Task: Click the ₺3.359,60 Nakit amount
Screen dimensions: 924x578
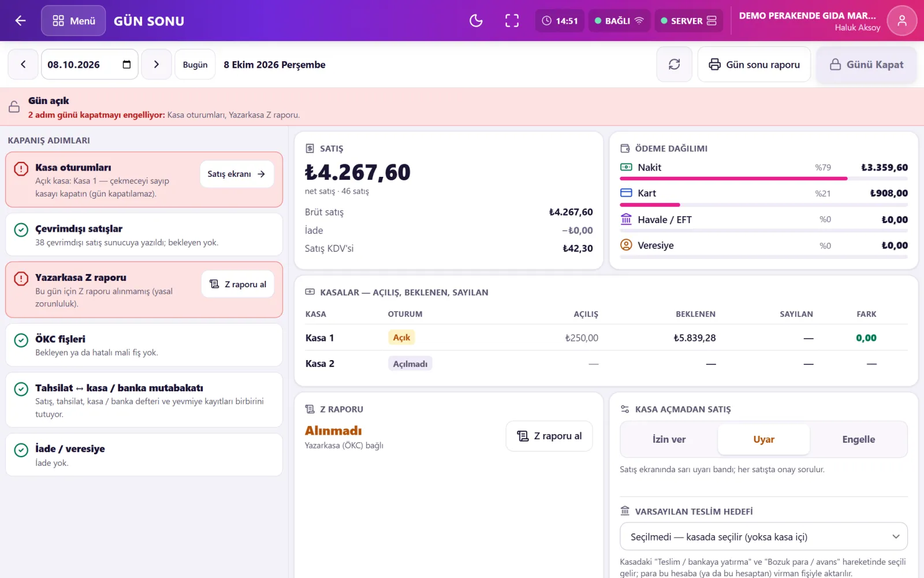Action: [x=884, y=168]
